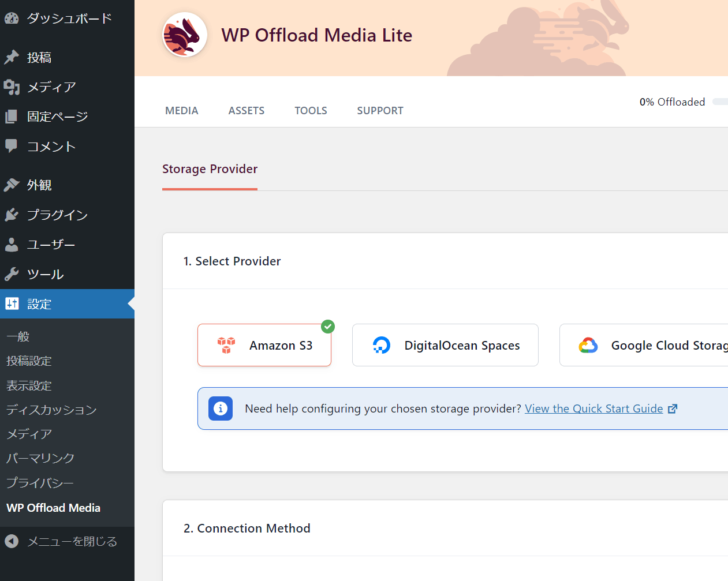This screenshot has width=728, height=581.
Task: Click the settings sliders icon beside 設定
Action: tap(12, 303)
